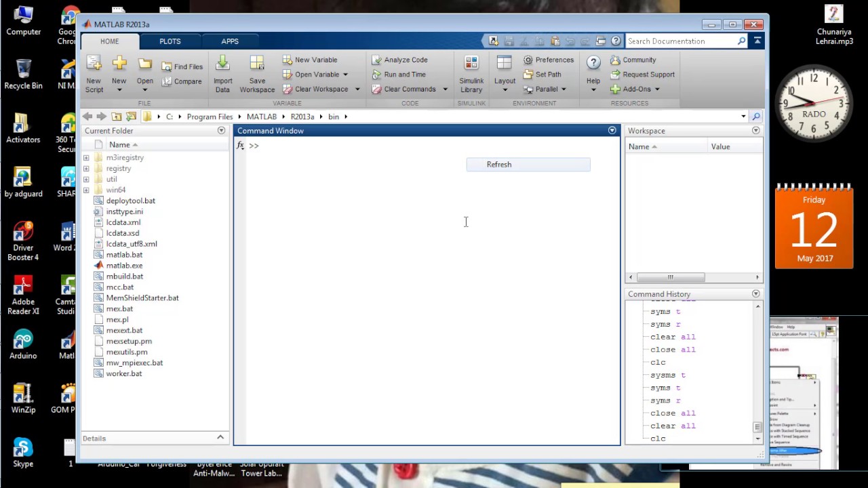This screenshot has height=488, width=868.
Task: Click Request Support
Action: [x=642, y=75]
